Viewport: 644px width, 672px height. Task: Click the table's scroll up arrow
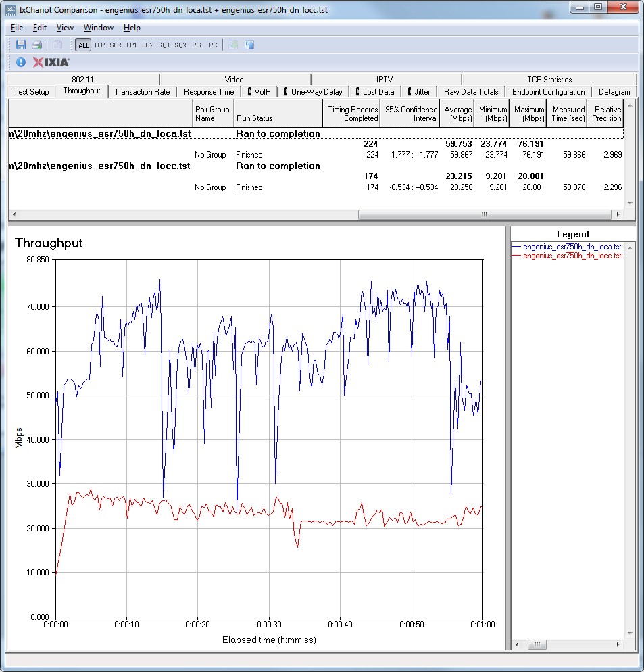pyautogui.click(x=630, y=105)
